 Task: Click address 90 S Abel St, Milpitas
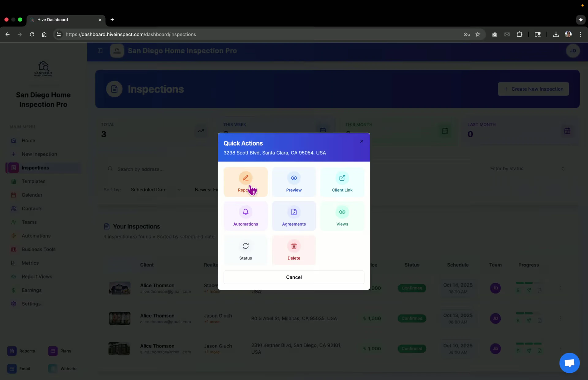coord(294,318)
